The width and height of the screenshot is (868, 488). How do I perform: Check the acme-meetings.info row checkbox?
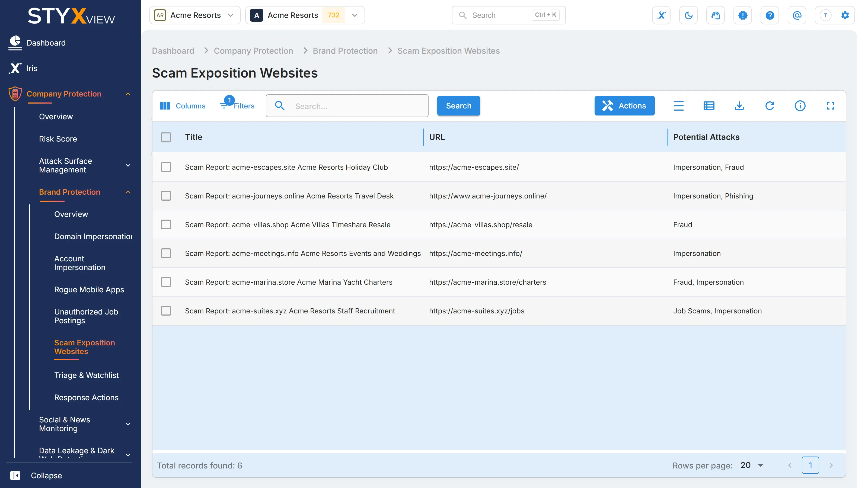click(x=166, y=253)
